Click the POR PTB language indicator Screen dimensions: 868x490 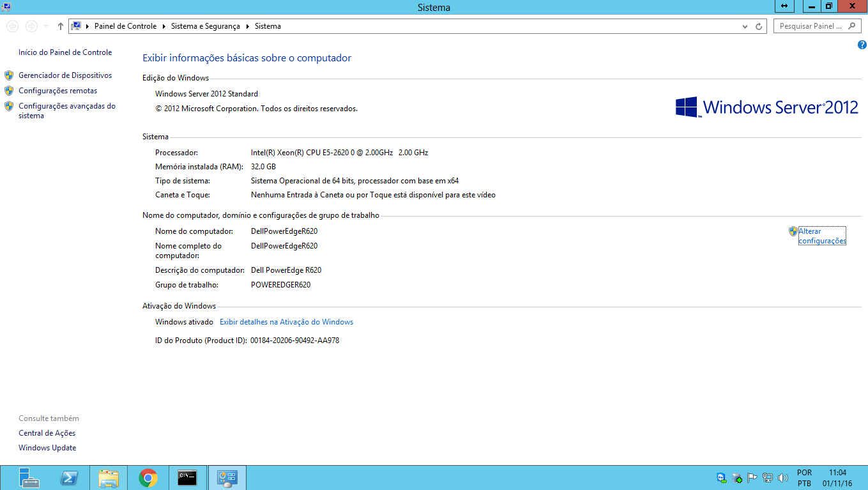(804, 478)
